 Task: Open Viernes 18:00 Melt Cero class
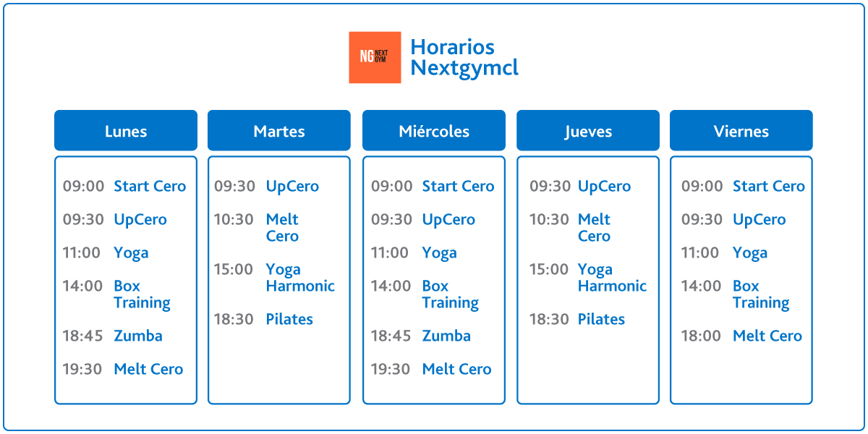tap(767, 336)
